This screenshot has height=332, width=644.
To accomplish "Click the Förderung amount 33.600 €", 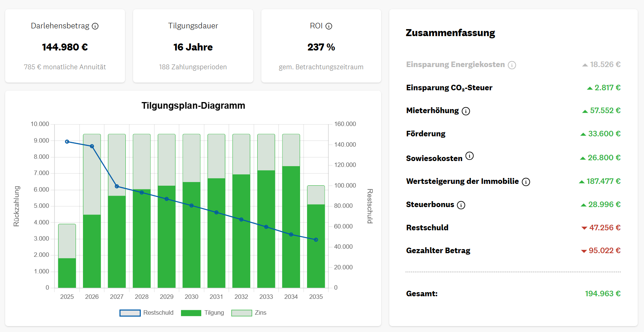I will coord(604,134).
